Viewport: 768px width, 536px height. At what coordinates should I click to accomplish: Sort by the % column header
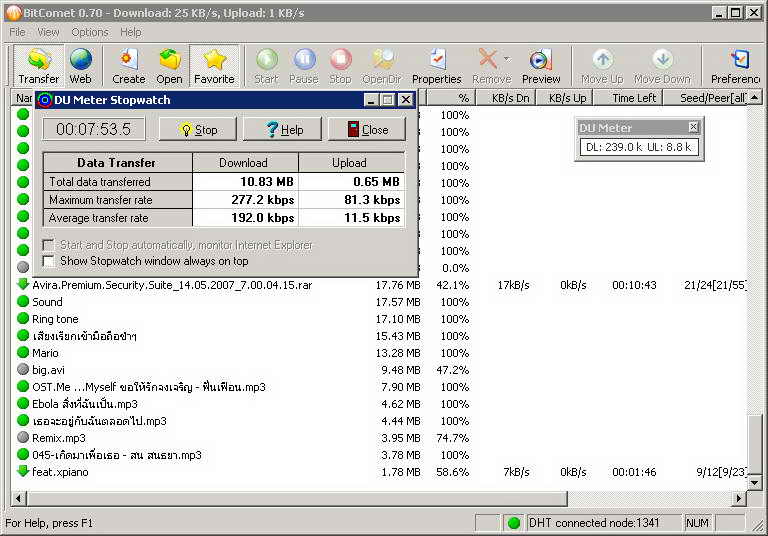point(449,98)
